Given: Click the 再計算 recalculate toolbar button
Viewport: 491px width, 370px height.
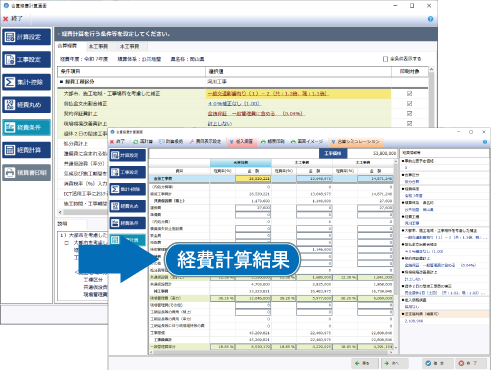Looking at the screenshot, I should tap(143, 142).
